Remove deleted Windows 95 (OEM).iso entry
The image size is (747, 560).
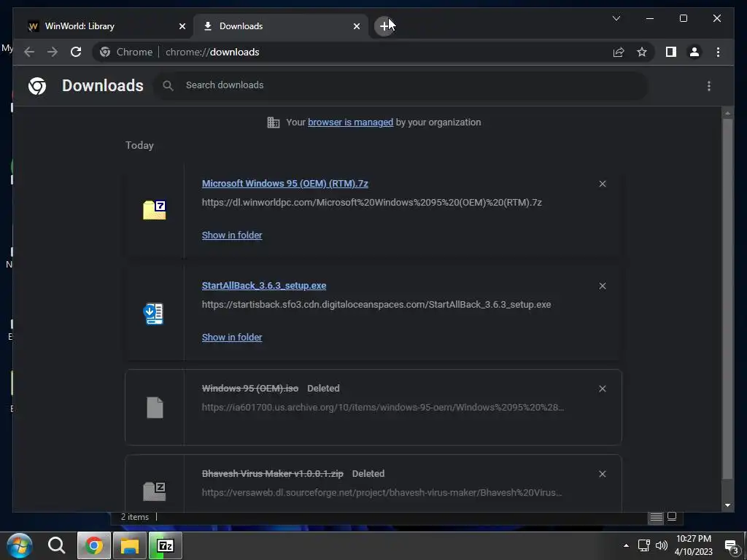[602, 389]
